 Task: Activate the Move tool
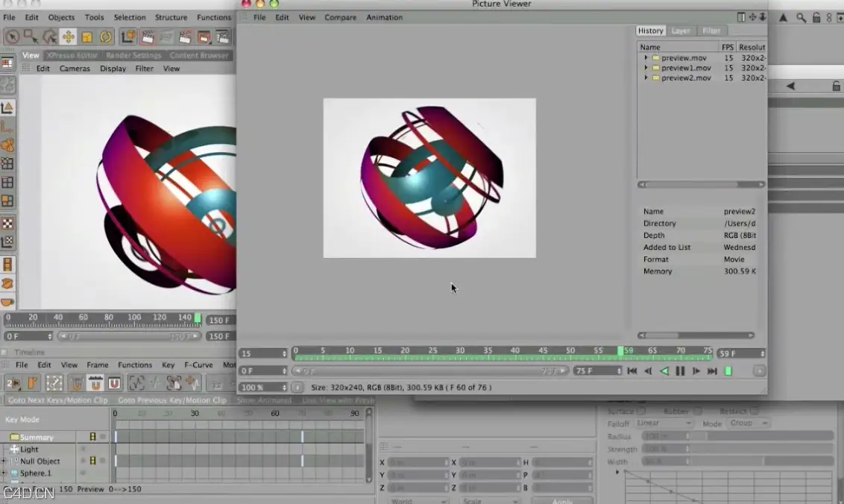click(69, 37)
